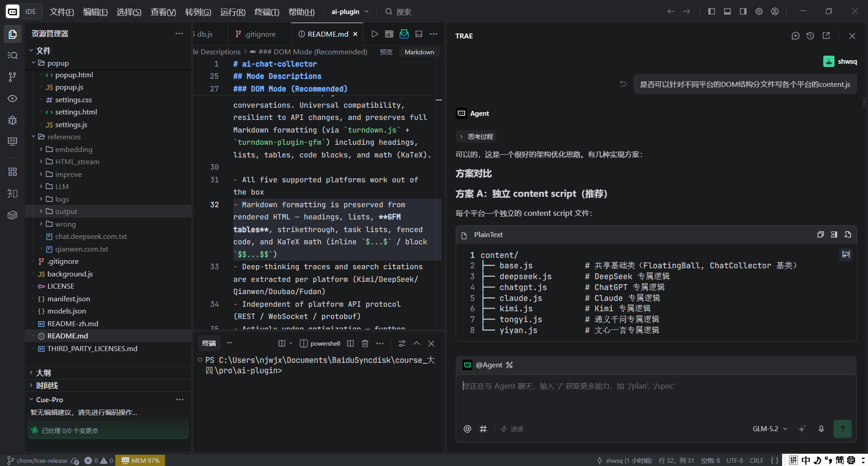The image size is (868, 466).
Task: Open the Explorer icon in activity bar
Action: pos(13,34)
